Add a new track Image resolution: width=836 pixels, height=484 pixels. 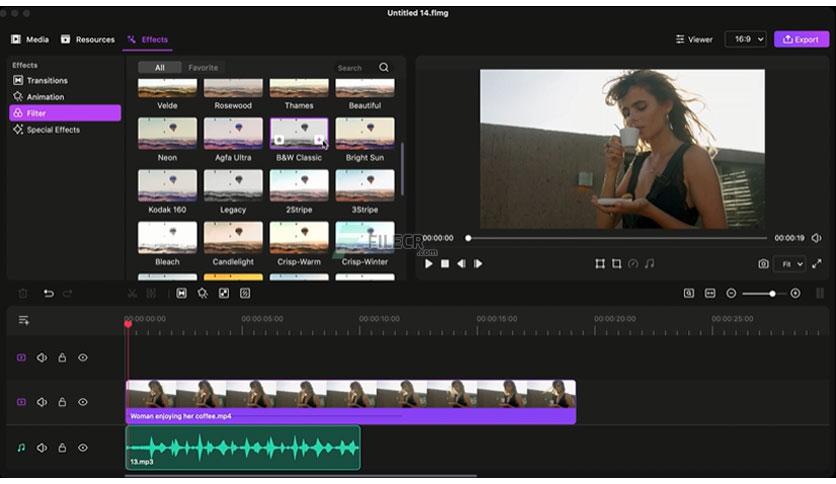[23, 320]
